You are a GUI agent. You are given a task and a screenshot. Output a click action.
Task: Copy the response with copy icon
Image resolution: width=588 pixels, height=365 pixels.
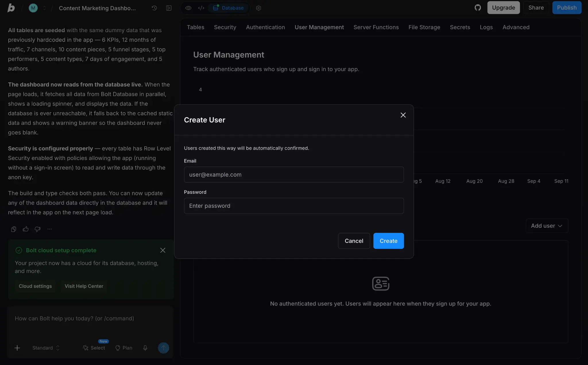pyautogui.click(x=13, y=229)
